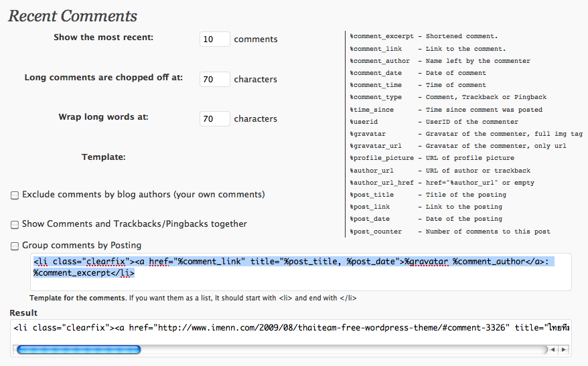Viewport: 588px width, 366px height.
Task: Click the %author_url_href placeholder entry
Action: (381, 183)
